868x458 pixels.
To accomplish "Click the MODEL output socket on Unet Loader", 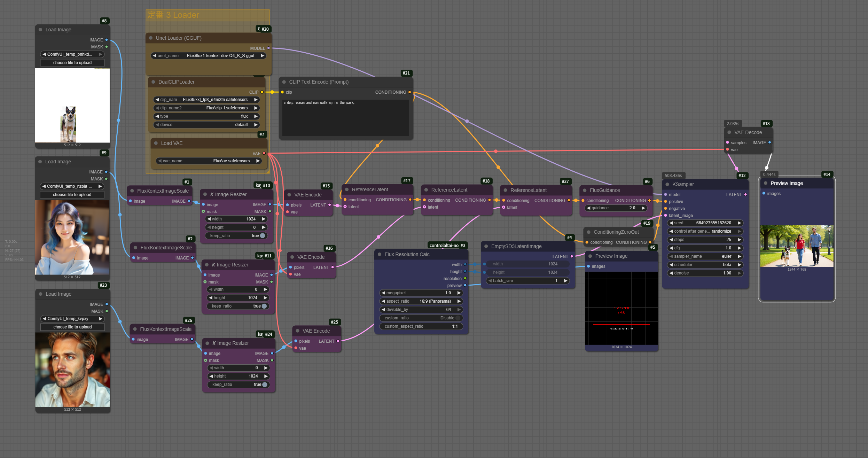I will [268, 48].
